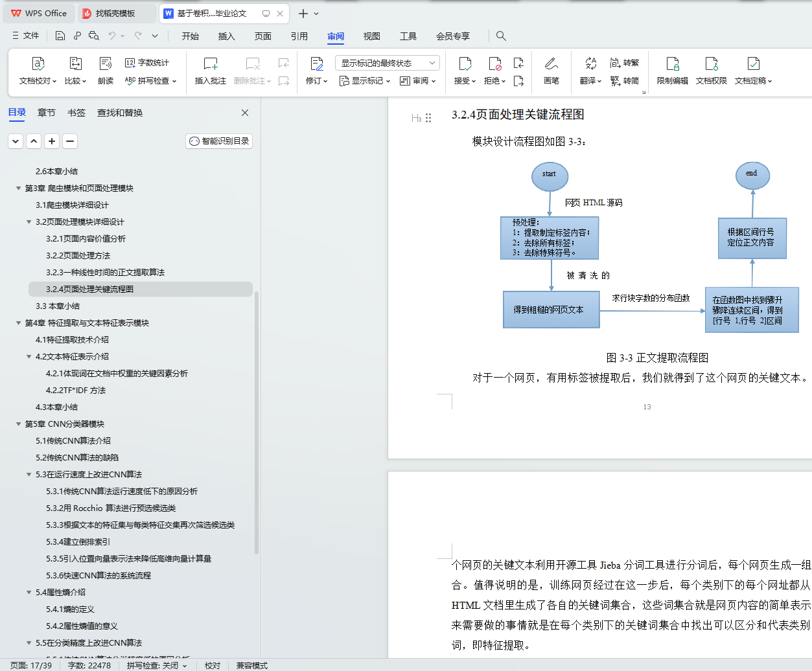Click the undo arrow icon

[112, 36]
